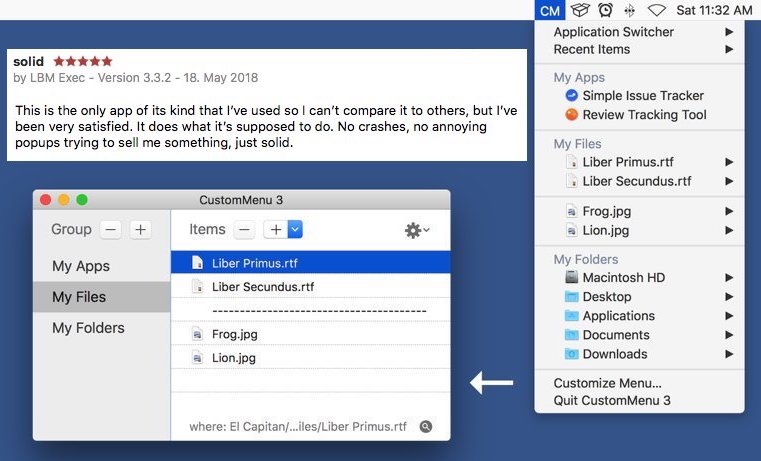
Task: Select Lion.jpg row in Items list
Action: tap(311, 358)
